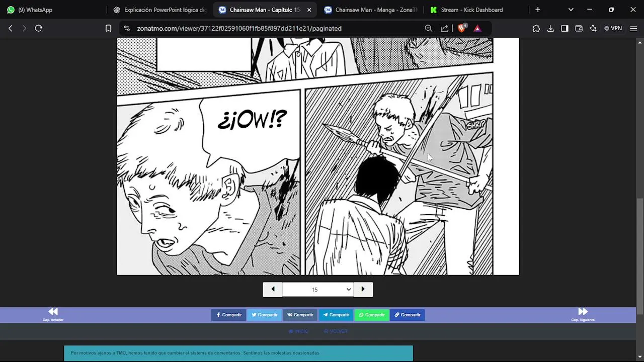
Task: Click the manga page image
Action: 317,156
